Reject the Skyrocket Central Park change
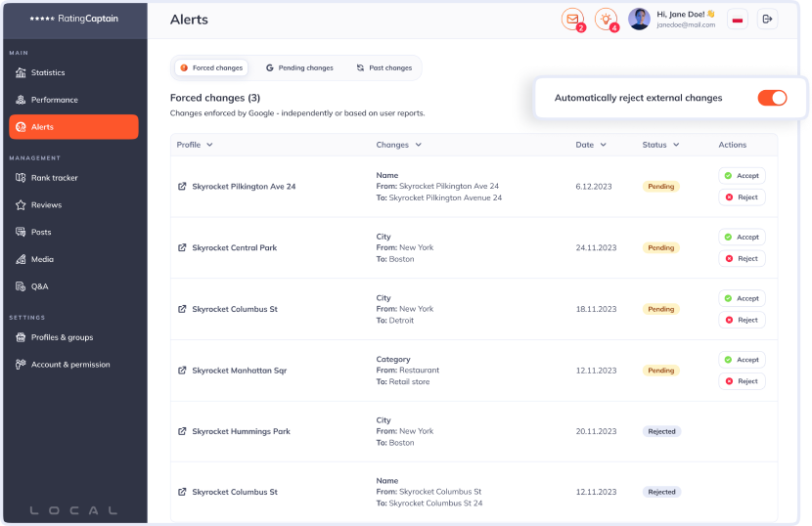Image resolution: width=812 pixels, height=526 pixels. pyautogui.click(x=742, y=259)
